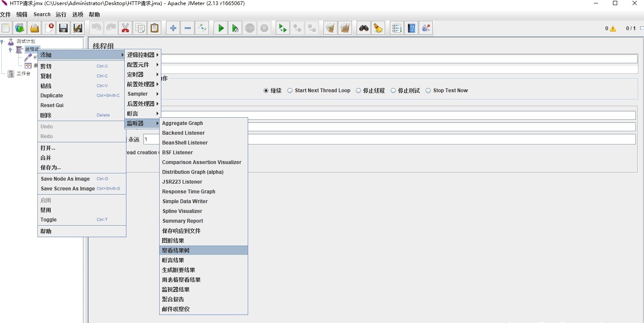The image size is (644, 323).
Task: Choose 用表格察看结果 listener
Action: 203,280
